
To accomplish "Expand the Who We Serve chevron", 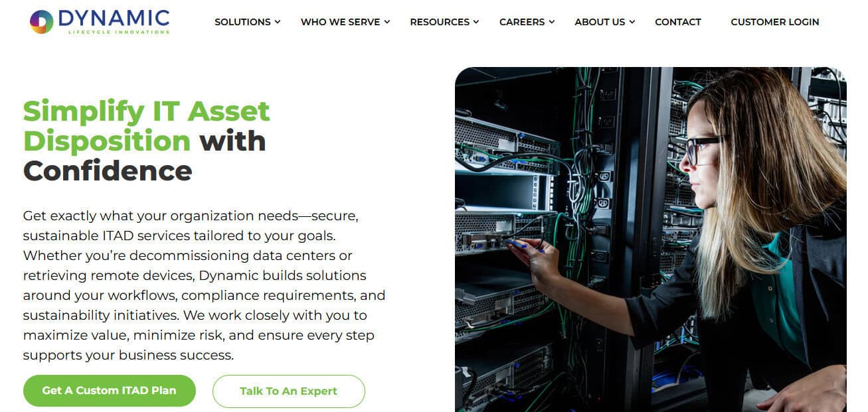I will (x=387, y=22).
